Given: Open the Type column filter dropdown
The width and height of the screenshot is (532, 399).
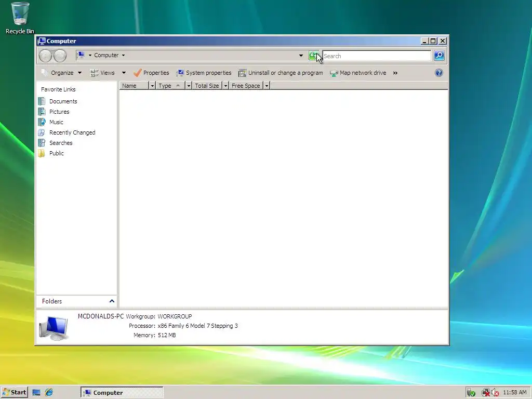Looking at the screenshot, I should (x=189, y=86).
